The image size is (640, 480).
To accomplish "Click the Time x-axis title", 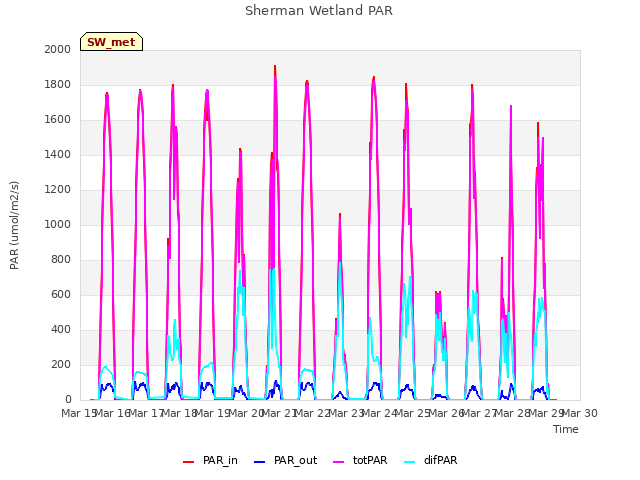I will pos(566,429).
